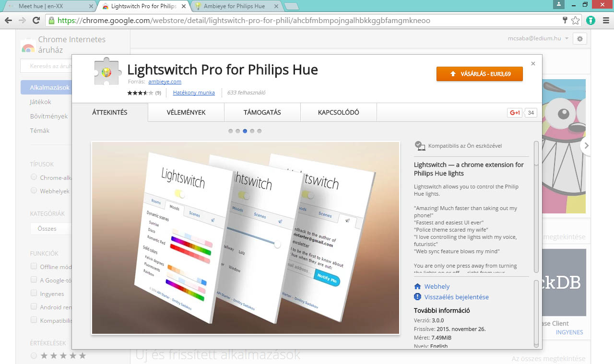This screenshot has height=364, width=614.
Task: Open the web store settings gear
Action: point(580,39)
